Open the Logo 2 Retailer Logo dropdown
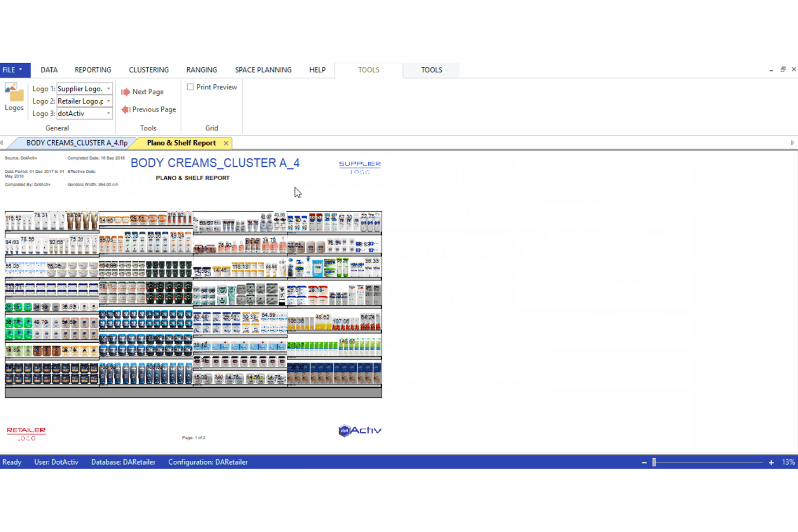Screen dimensions: 798x532 (x=108, y=101)
